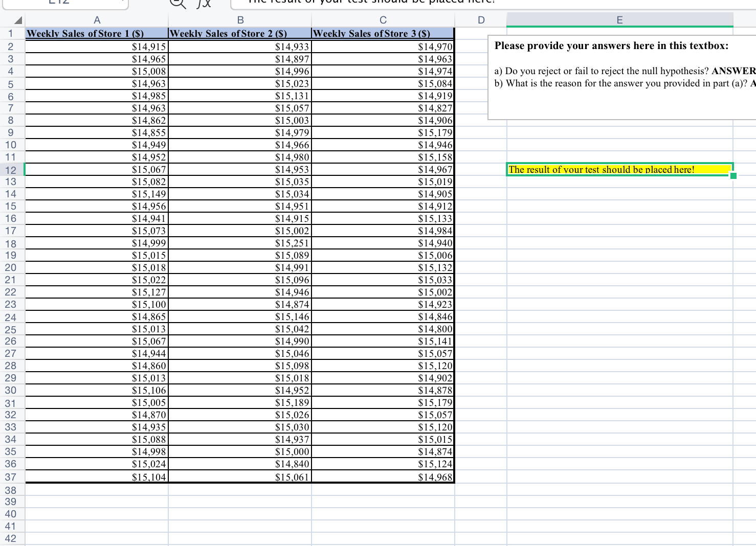This screenshot has height=546, width=756.
Task: Select cell with value $15,000
Action: point(240,451)
